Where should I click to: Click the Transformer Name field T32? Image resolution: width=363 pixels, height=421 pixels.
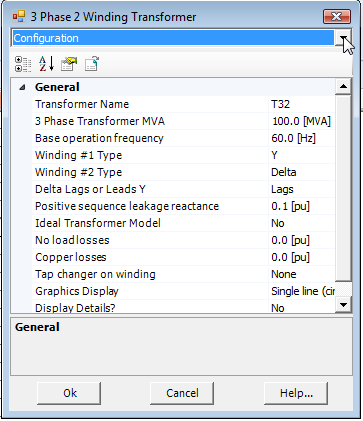301,104
